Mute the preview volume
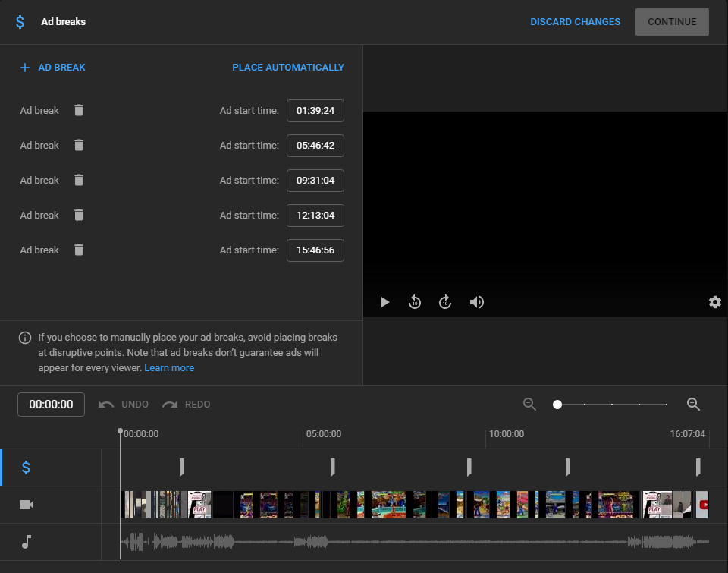The image size is (728, 573). (476, 302)
